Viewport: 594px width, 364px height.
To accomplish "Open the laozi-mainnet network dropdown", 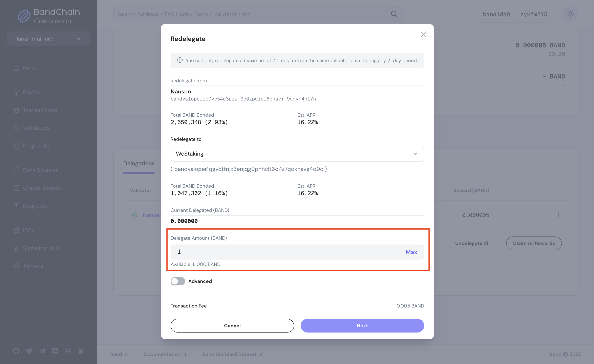I will tap(48, 39).
